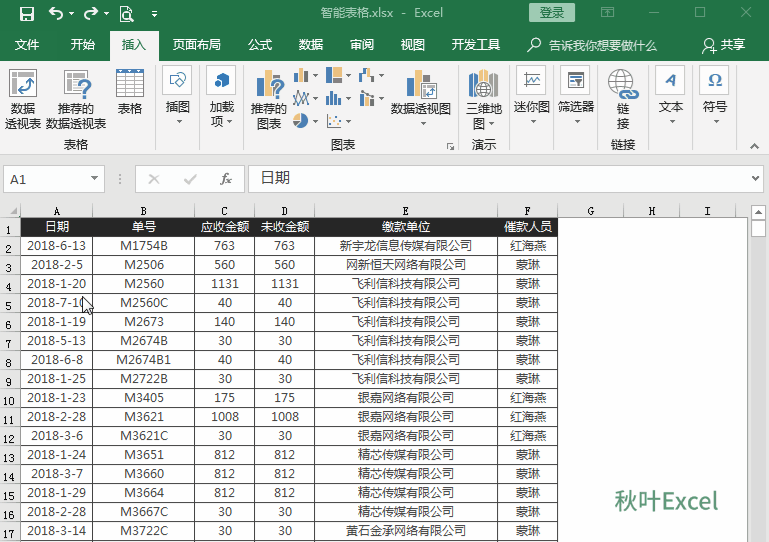Open the 数据 (Data) ribbon tab
This screenshot has height=542, width=769.
[311, 45]
